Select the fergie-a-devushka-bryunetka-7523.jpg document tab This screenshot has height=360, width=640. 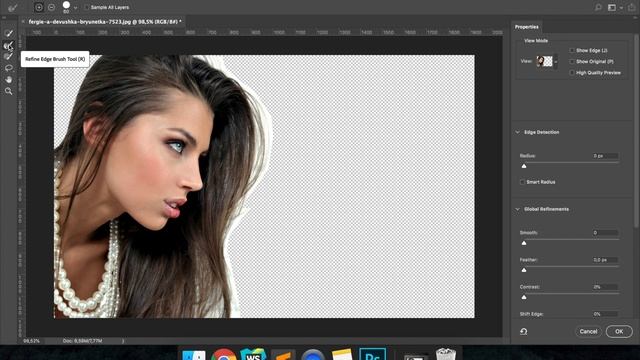(x=105, y=22)
